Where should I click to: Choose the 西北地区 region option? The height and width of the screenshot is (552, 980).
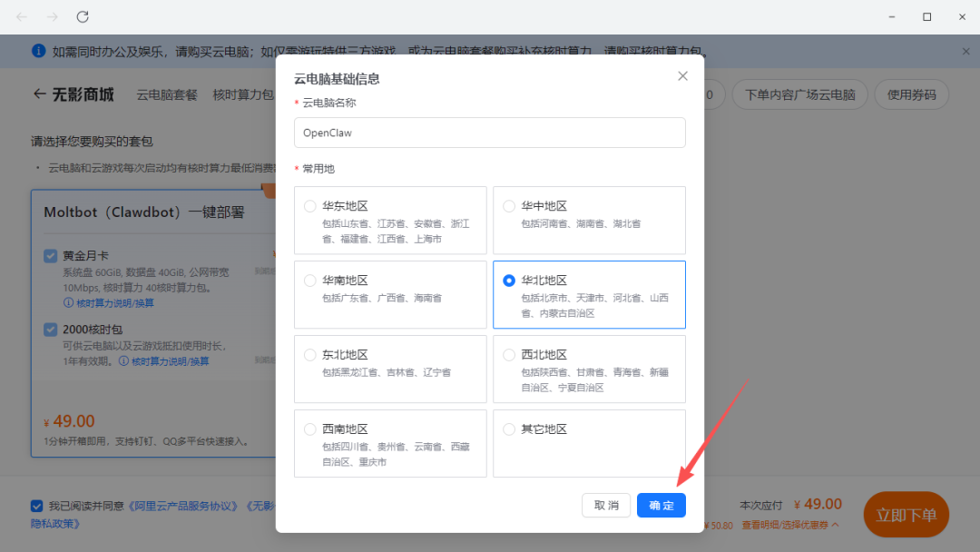[509, 355]
